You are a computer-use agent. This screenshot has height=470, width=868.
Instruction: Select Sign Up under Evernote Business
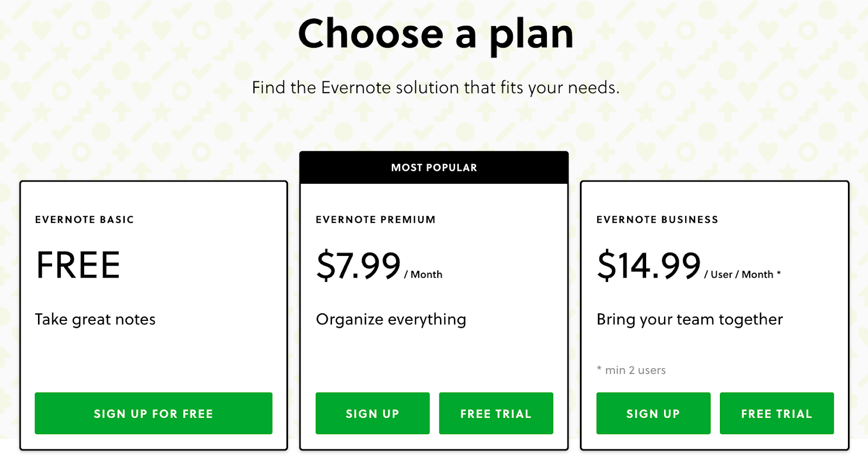tap(653, 413)
